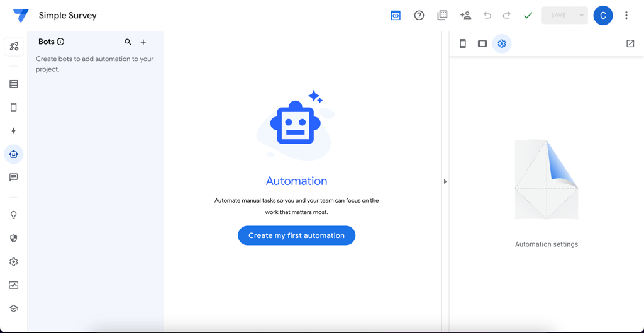The width and height of the screenshot is (644, 333).
Task: Click the share add-person icon
Action: [x=465, y=16]
